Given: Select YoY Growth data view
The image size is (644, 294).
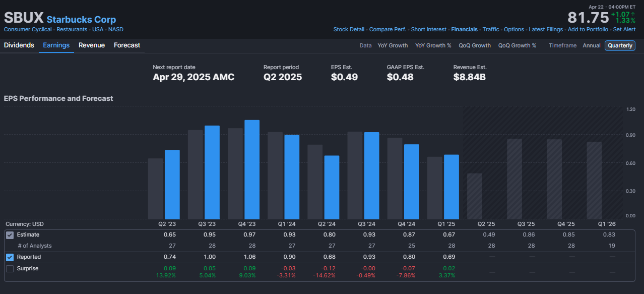Looking at the screenshot, I should coord(393,45).
